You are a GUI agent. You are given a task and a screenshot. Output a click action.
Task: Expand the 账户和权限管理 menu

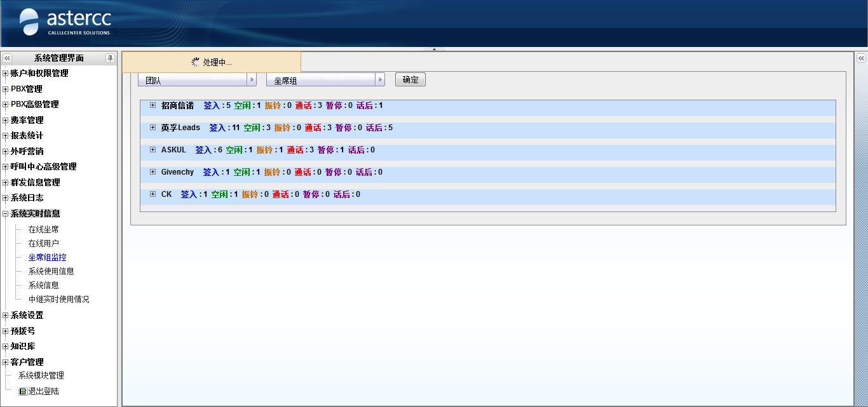click(x=5, y=74)
